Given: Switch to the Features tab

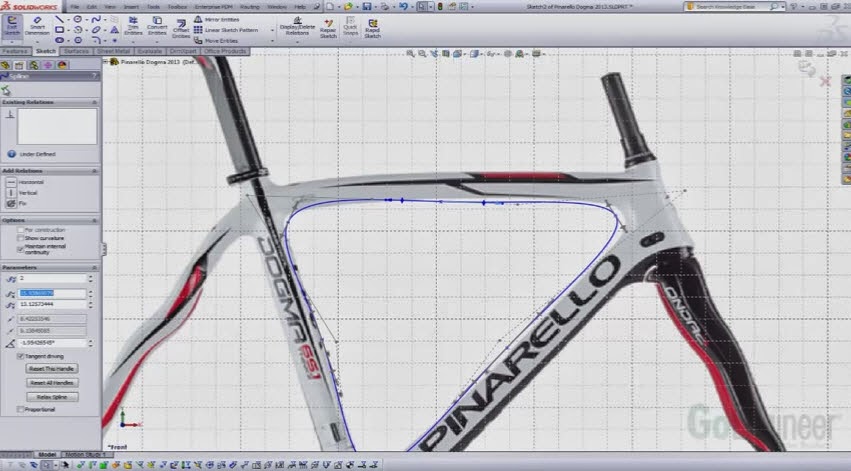Looking at the screenshot, I should coord(15,51).
